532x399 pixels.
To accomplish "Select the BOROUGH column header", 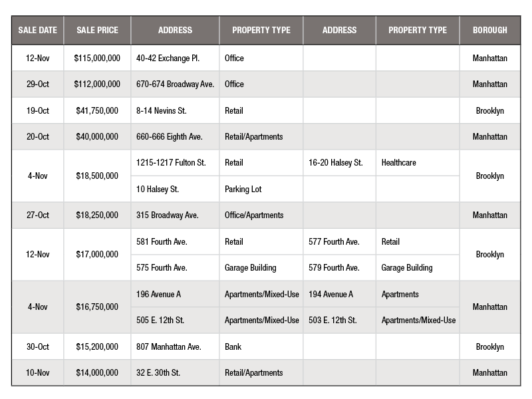I will 490,30.
